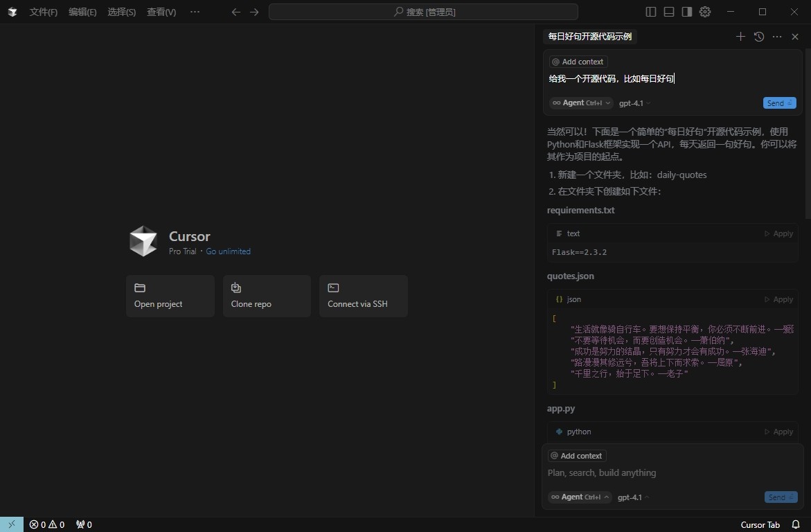Click the bottom Send button

tap(781, 497)
